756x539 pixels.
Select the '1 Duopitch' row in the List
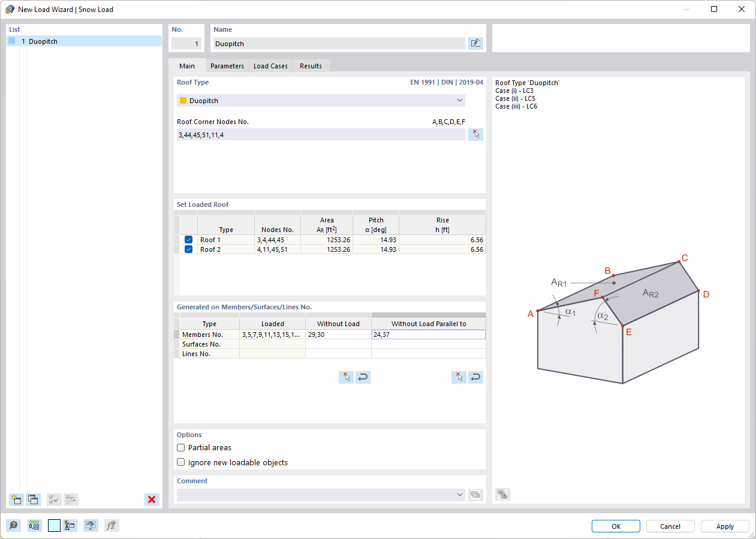tap(85, 41)
